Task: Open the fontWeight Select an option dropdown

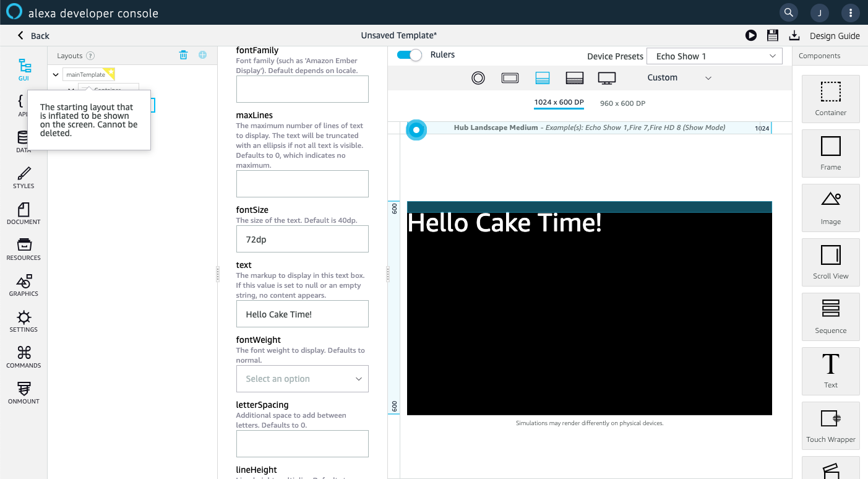Action: click(x=302, y=378)
